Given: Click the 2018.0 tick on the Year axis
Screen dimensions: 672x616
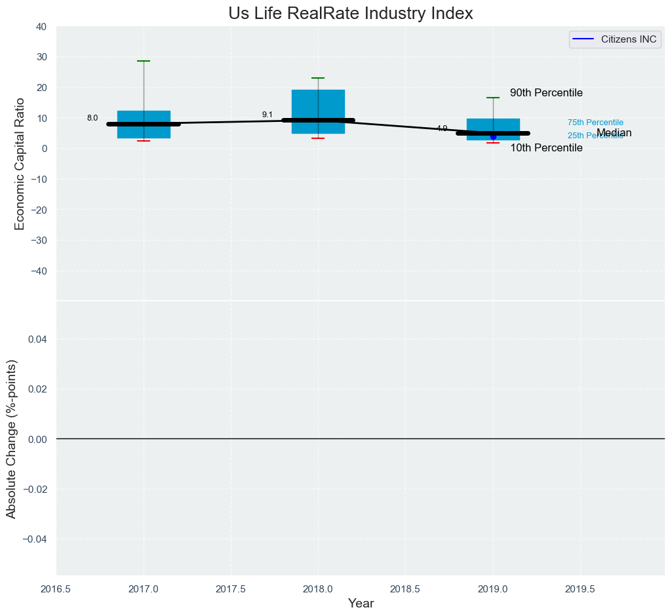Looking at the screenshot, I should [x=318, y=589].
